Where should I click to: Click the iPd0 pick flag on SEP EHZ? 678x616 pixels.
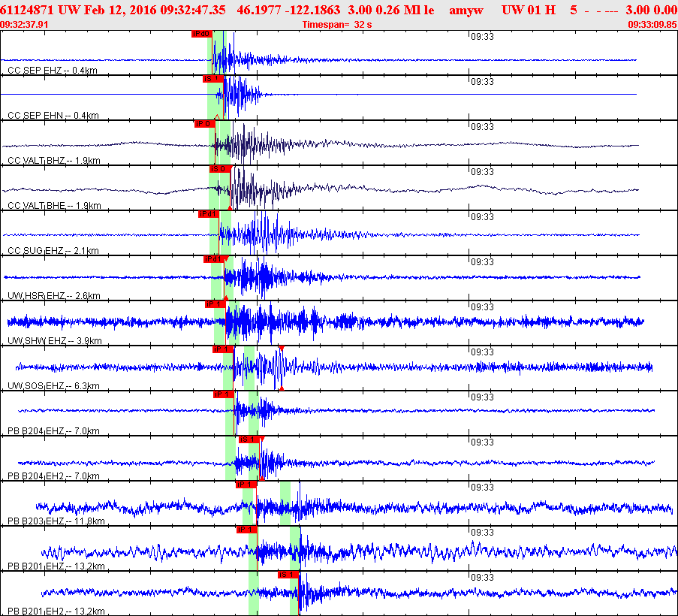(201, 34)
